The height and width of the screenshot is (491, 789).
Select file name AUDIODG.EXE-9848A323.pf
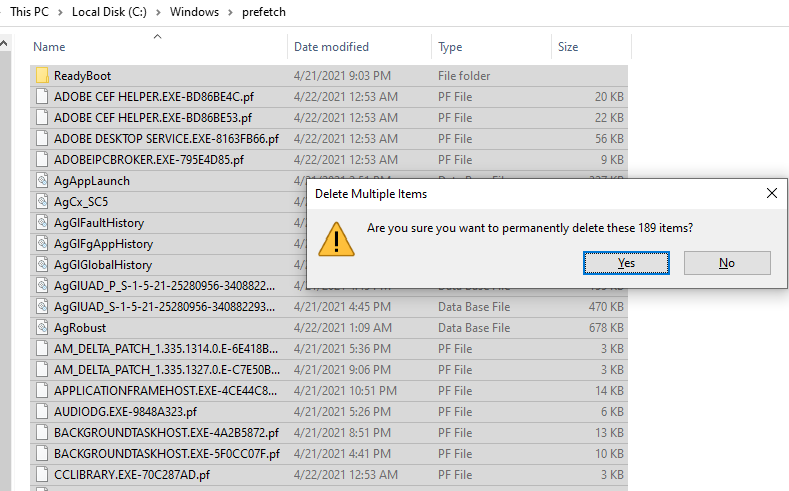(125, 412)
